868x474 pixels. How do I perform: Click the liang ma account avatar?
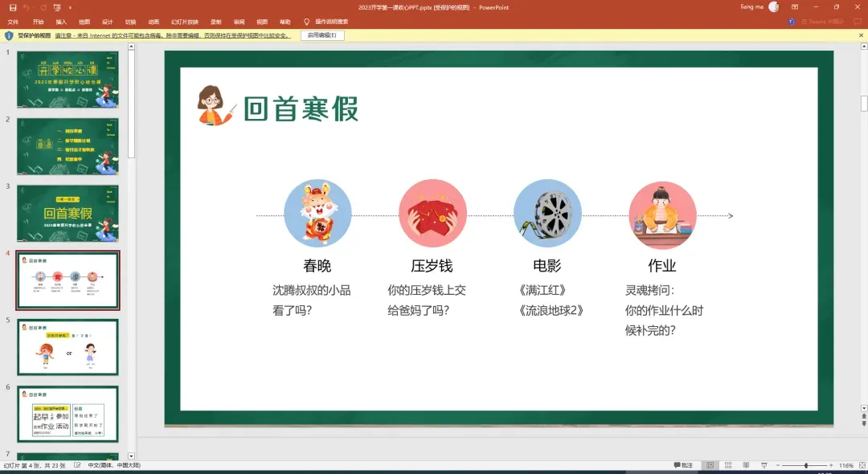point(773,7)
